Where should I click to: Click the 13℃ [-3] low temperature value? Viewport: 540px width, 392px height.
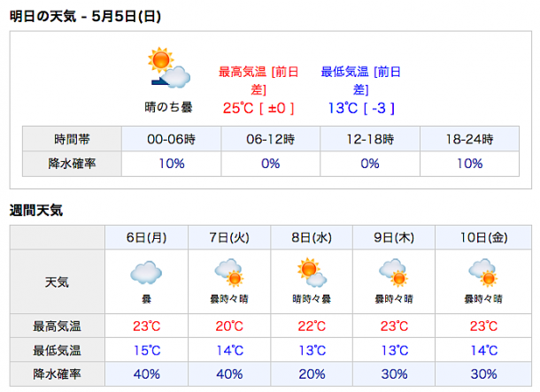click(360, 108)
